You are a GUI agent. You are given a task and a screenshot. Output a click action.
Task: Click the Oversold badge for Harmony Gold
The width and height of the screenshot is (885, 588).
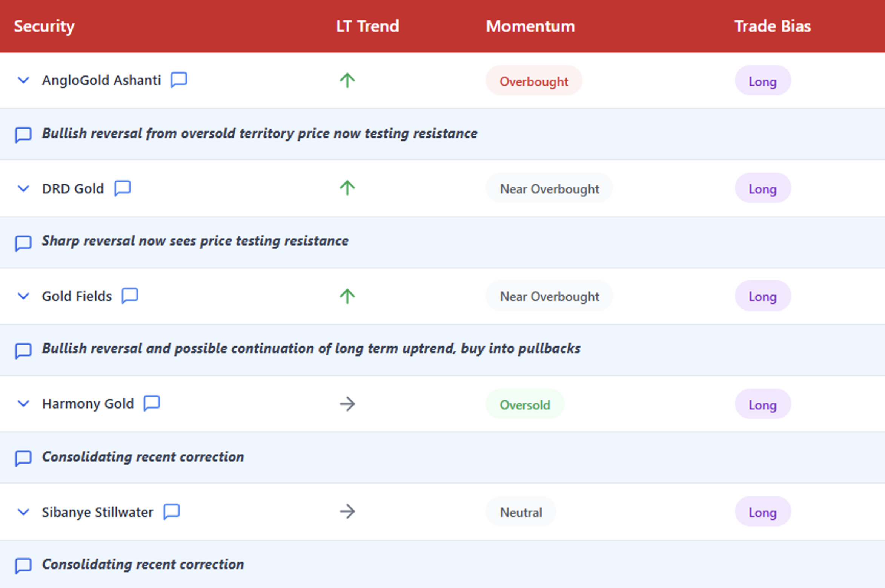tap(525, 404)
